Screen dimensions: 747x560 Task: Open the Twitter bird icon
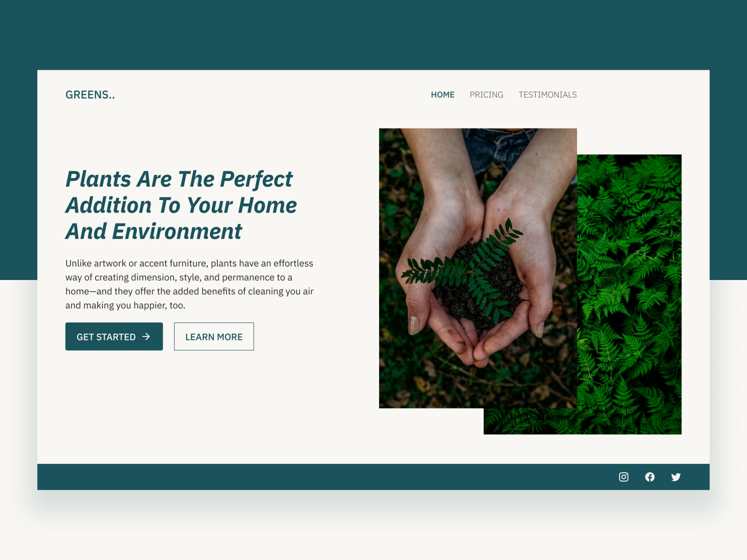click(676, 477)
